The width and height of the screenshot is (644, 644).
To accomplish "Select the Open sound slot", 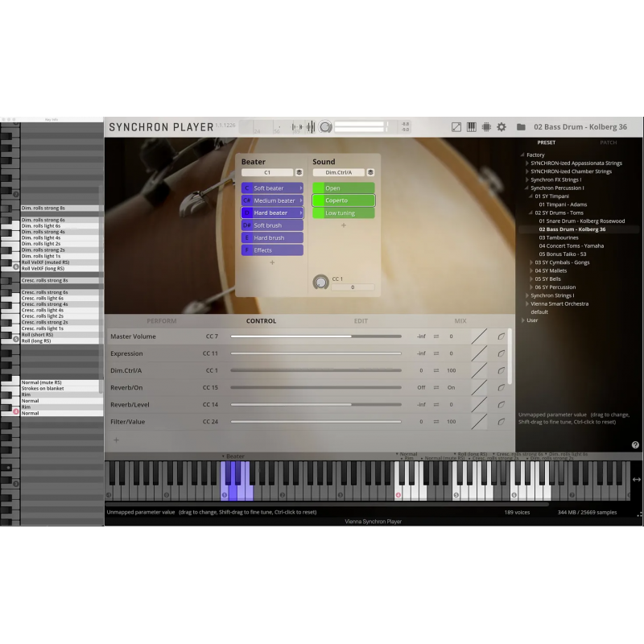I will pyautogui.click(x=344, y=188).
